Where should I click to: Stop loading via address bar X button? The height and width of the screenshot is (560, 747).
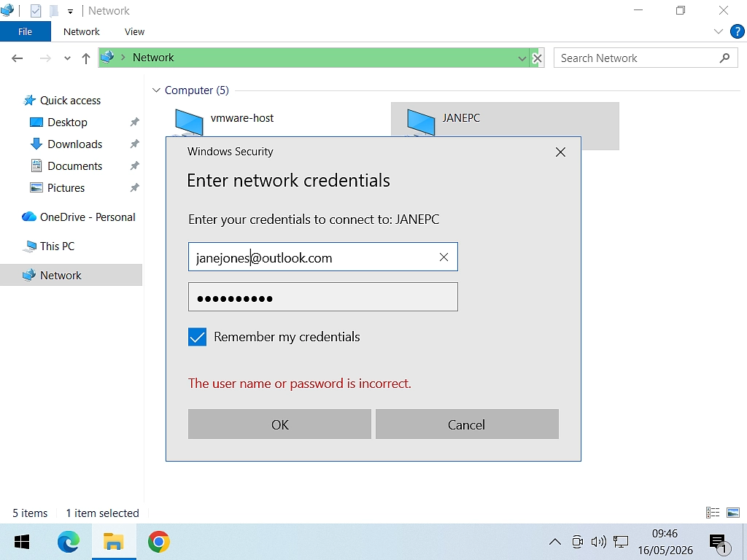pyautogui.click(x=537, y=58)
